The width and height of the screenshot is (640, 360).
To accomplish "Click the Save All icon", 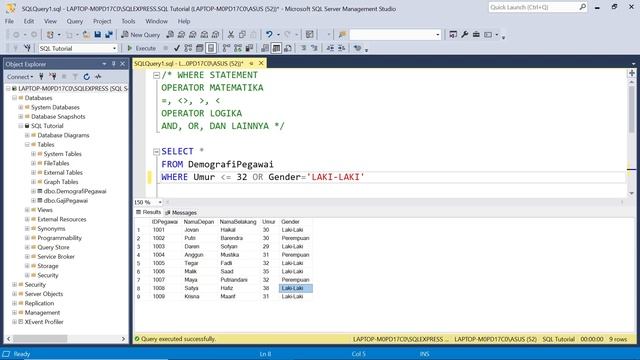I will click(109, 35).
